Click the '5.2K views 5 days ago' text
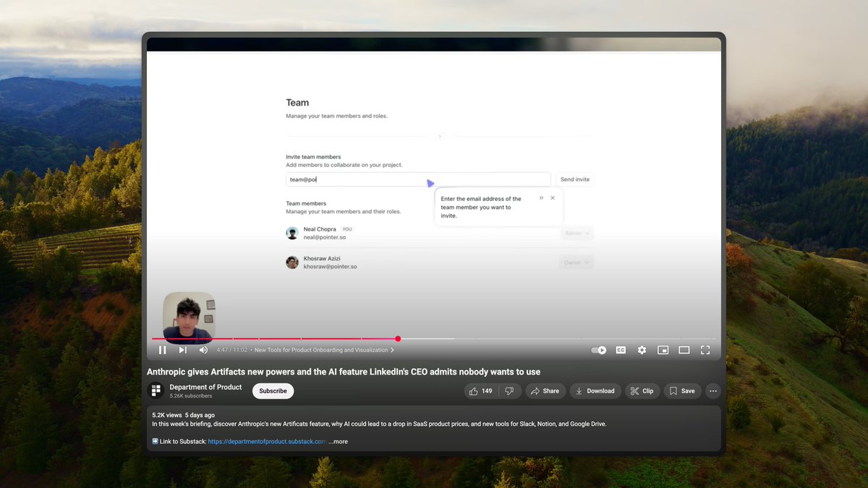868x488 pixels. click(183, 415)
